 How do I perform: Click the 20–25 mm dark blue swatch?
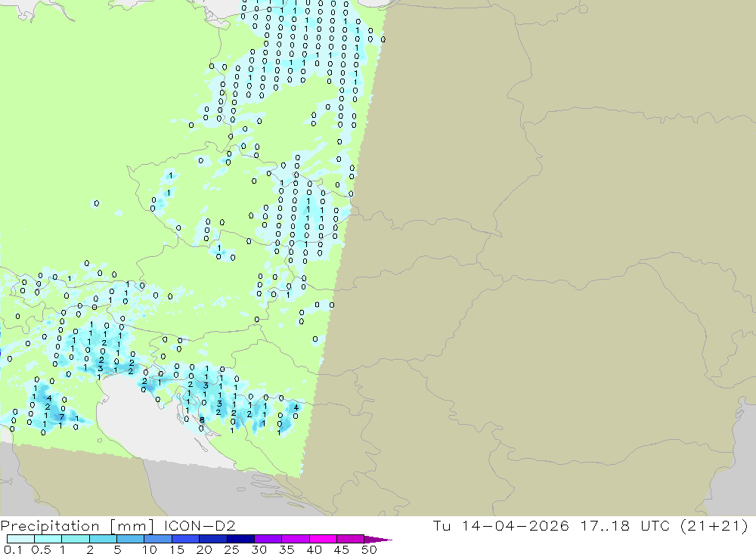point(213,539)
